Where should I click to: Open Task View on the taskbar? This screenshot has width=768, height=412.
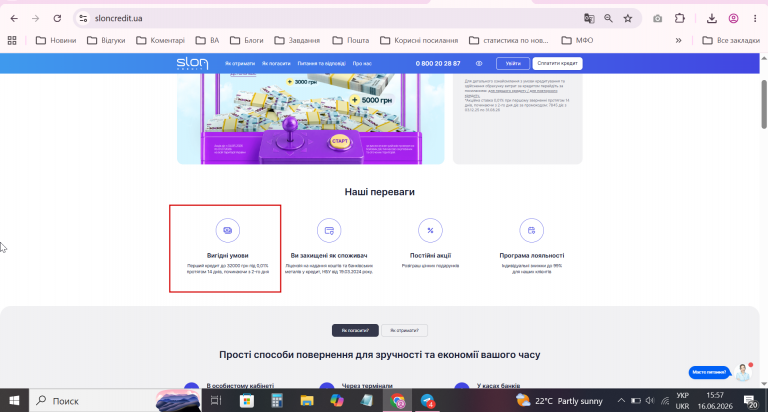point(216,401)
